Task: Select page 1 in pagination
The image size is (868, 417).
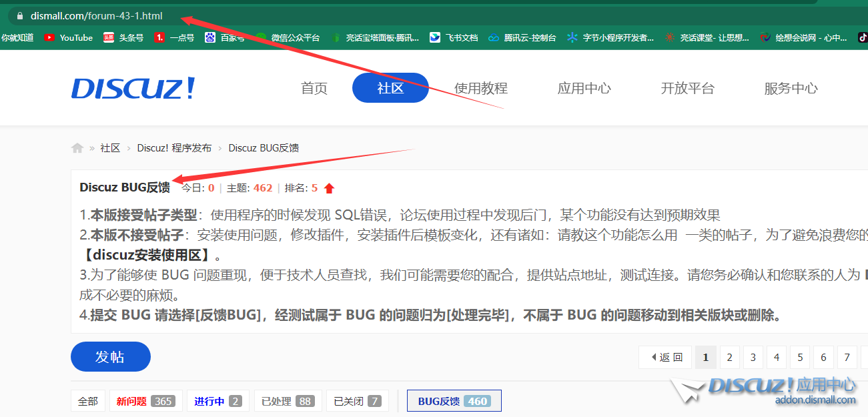Action: tap(706, 358)
